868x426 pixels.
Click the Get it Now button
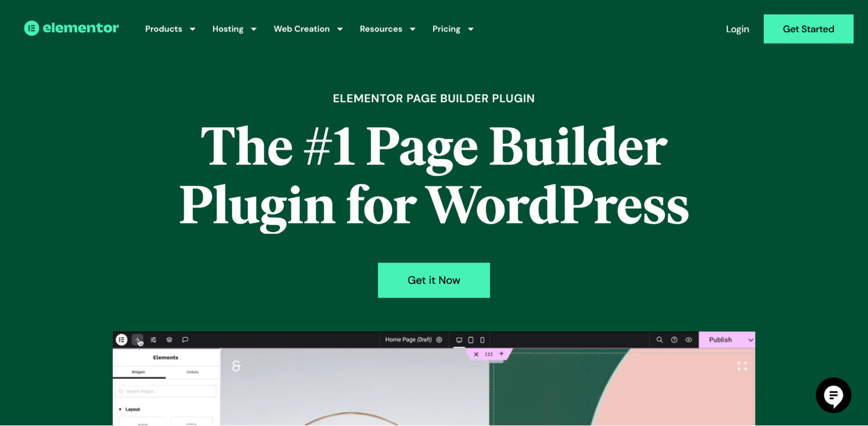(434, 280)
